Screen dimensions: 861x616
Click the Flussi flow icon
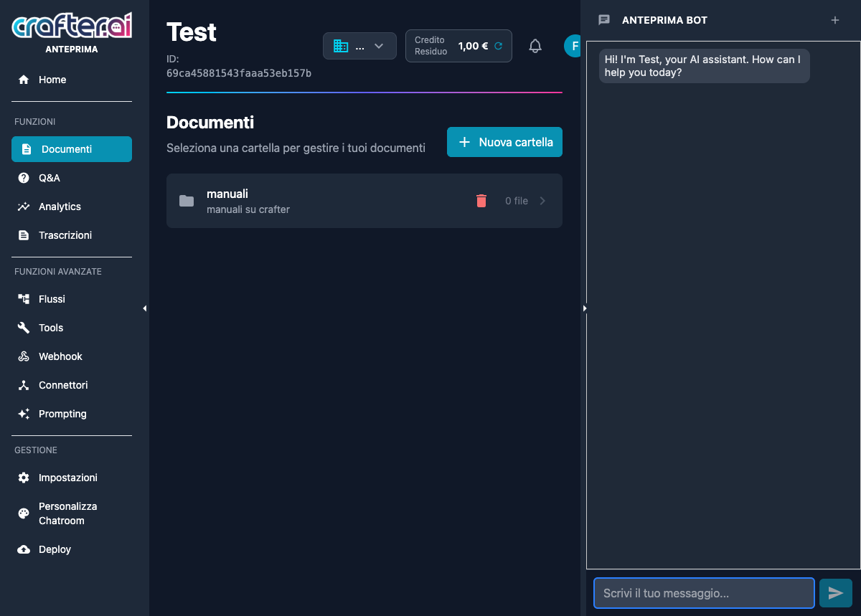click(x=24, y=299)
